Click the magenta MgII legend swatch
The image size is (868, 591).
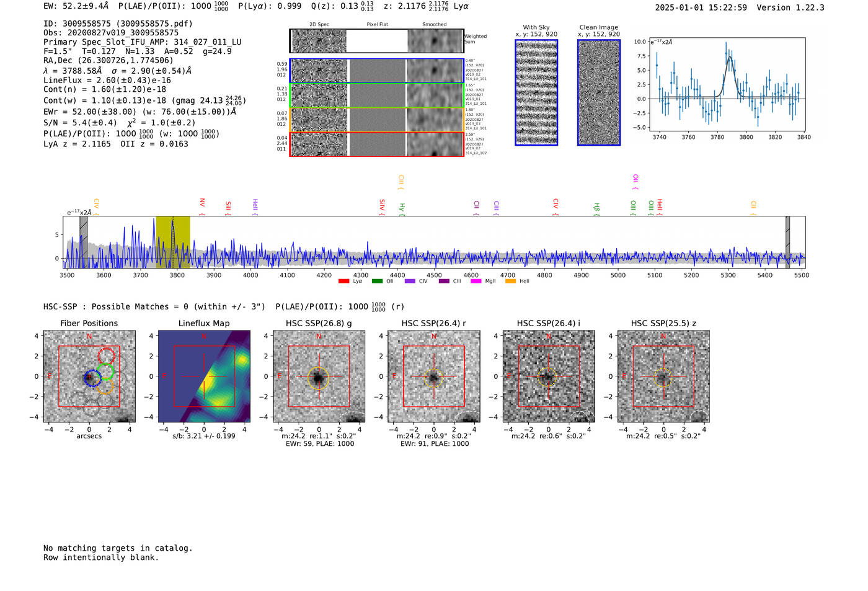476,281
